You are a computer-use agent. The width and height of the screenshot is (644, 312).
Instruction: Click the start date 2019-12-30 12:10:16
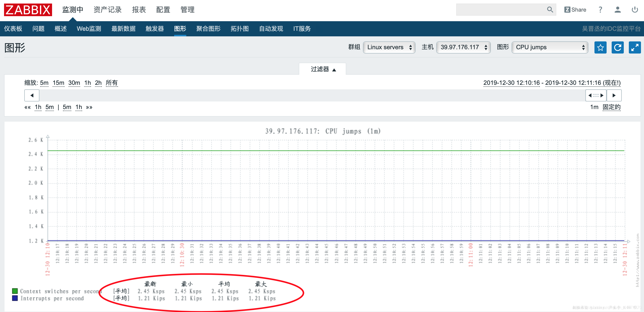click(x=512, y=83)
